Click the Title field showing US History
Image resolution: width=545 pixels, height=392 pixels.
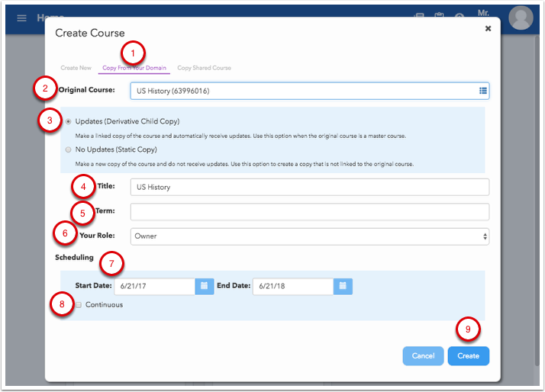310,187
